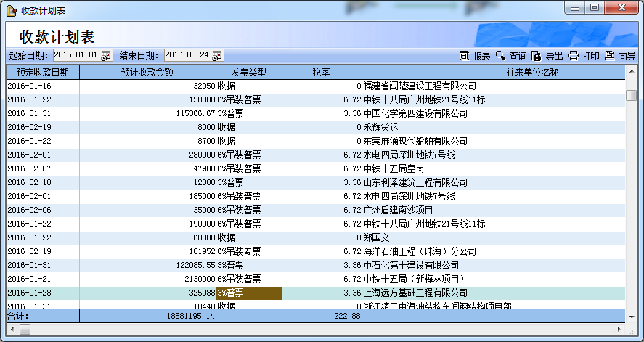Click the 报表 report icon
644x342 pixels.
[465, 56]
